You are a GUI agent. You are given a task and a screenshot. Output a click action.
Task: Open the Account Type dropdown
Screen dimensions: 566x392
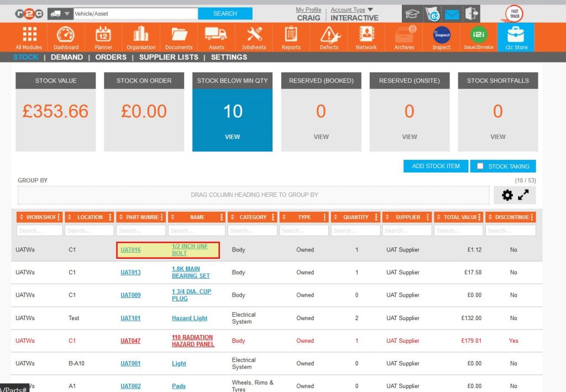point(349,9)
